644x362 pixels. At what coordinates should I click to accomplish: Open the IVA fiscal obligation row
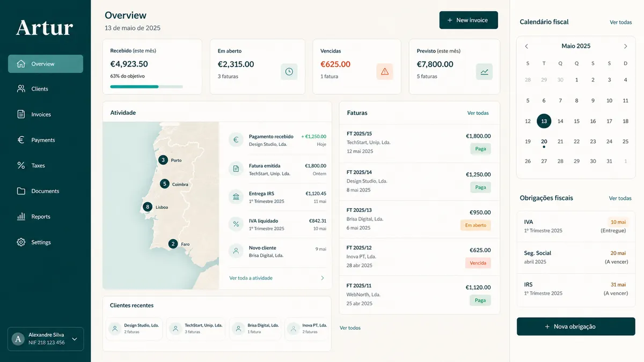(576, 226)
